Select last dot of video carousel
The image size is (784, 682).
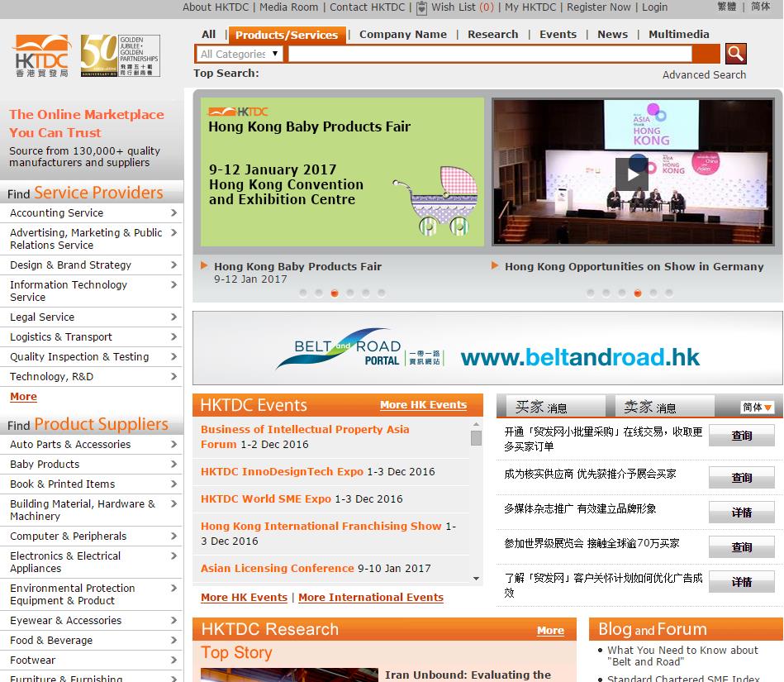(669, 293)
